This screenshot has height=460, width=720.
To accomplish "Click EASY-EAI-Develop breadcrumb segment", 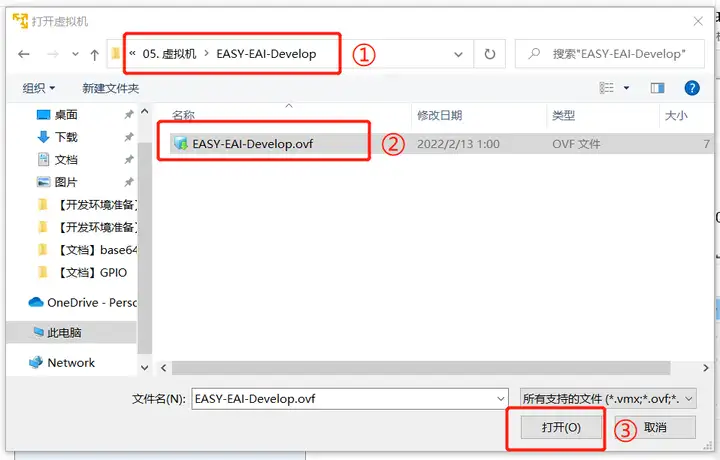I will (266, 54).
